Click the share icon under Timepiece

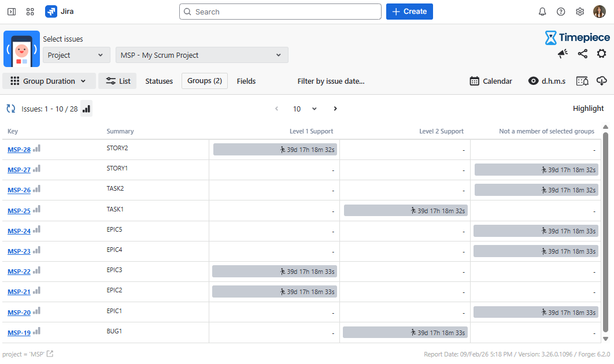point(582,54)
